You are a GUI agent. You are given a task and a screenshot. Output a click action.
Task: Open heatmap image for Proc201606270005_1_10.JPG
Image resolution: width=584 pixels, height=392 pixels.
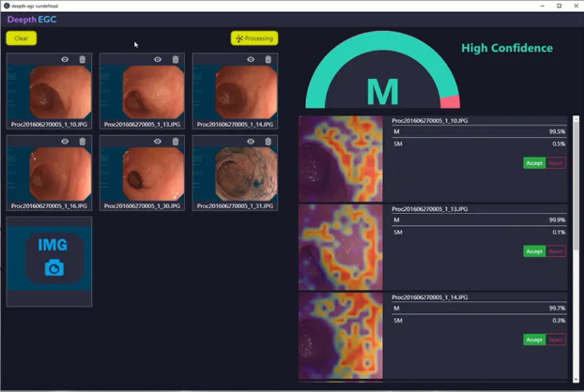coord(341,159)
